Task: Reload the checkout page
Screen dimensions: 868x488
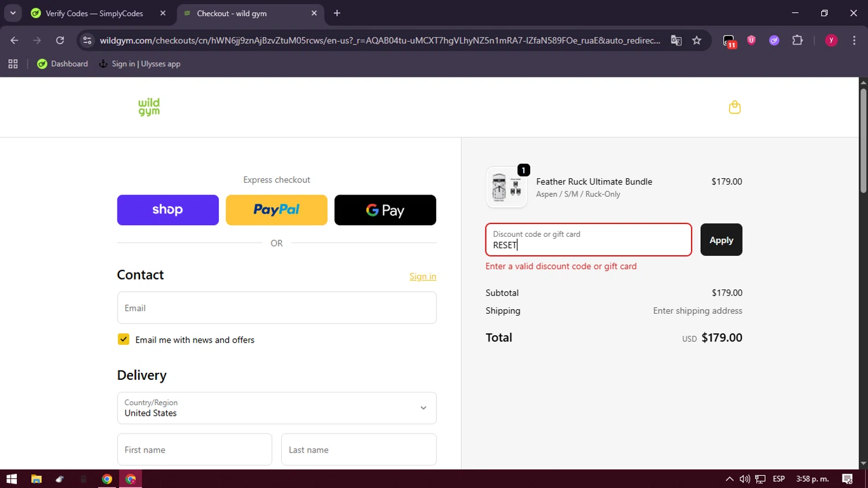Action: pyautogui.click(x=60, y=41)
